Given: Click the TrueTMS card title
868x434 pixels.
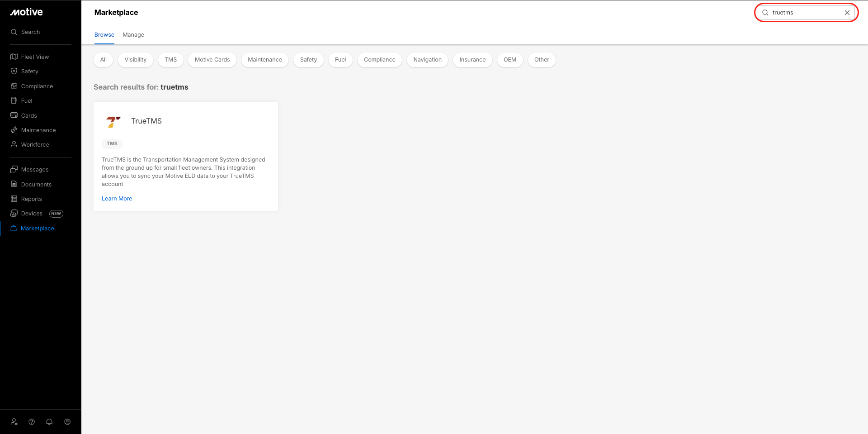Looking at the screenshot, I should coord(146,121).
